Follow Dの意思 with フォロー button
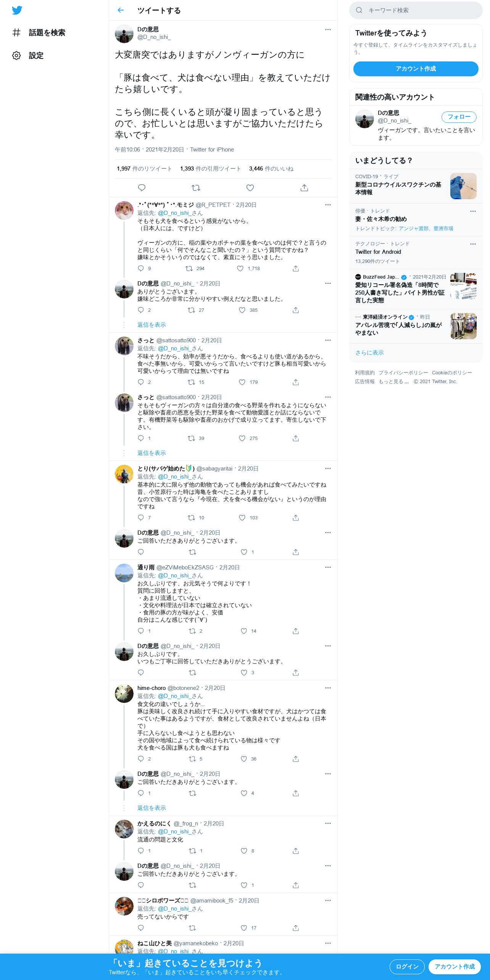Viewport: 490px width, 980px height. tap(459, 117)
